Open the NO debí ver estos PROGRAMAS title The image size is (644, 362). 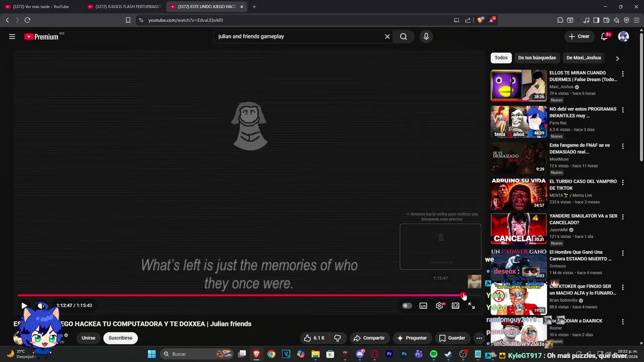(x=583, y=112)
